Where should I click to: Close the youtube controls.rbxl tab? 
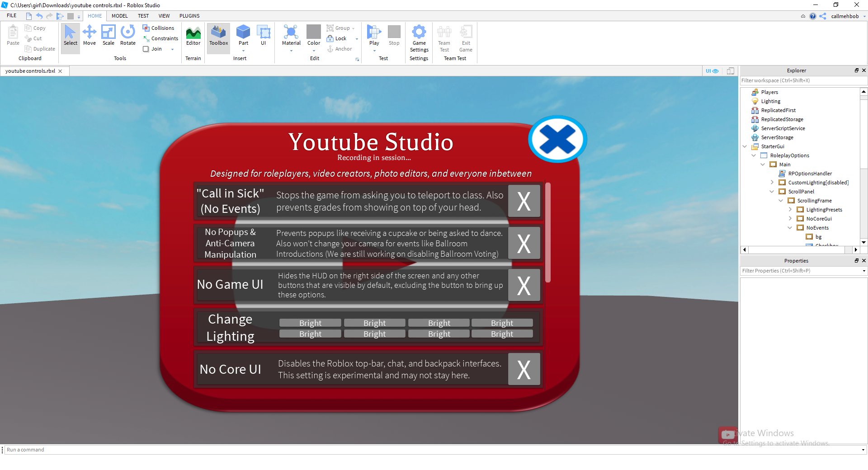[x=60, y=71]
